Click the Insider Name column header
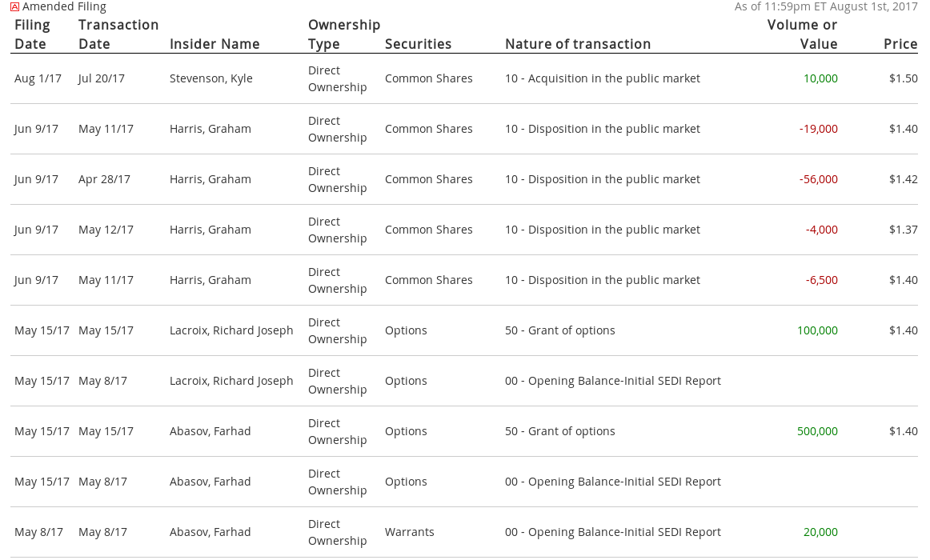This screenshot has width=930, height=560. [x=214, y=44]
